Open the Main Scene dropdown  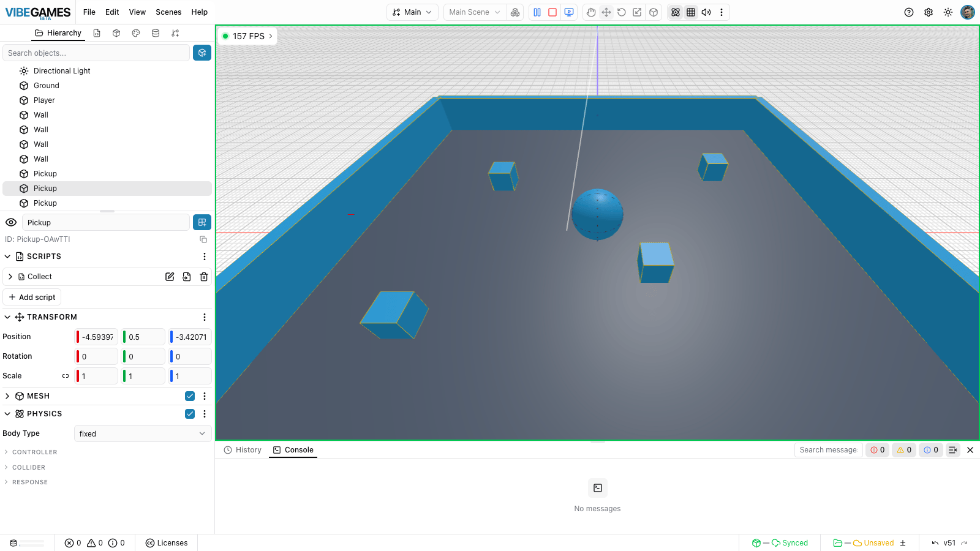point(475,12)
